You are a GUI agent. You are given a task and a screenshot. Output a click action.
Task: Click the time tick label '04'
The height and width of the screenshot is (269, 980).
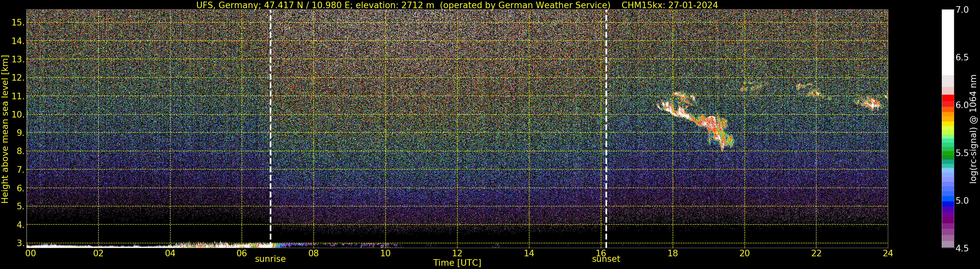(x=170, y=253)
